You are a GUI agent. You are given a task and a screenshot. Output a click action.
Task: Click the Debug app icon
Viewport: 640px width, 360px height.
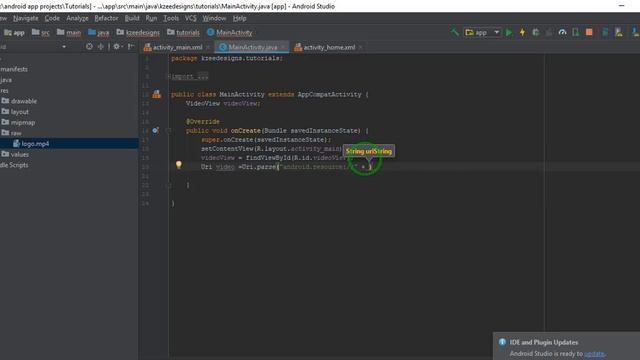tap(536, 32)
